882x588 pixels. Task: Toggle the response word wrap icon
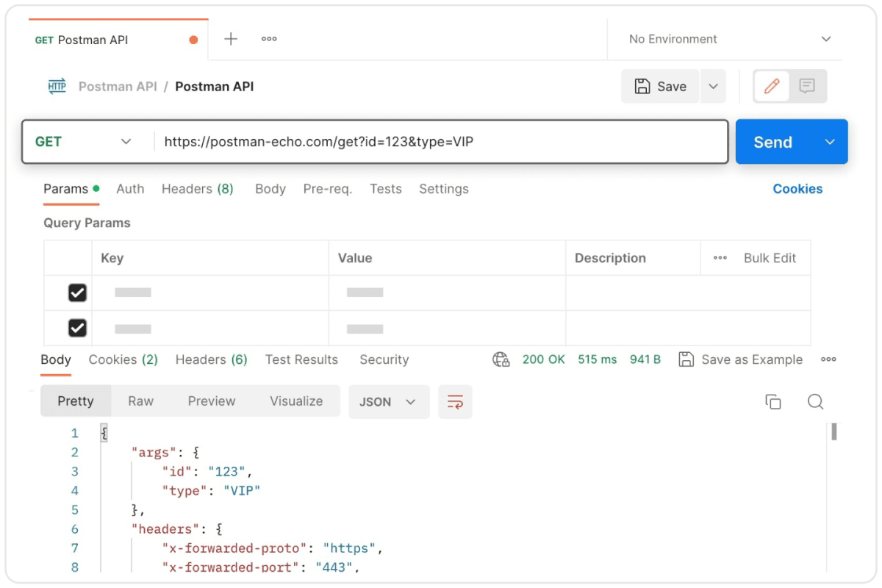pos(455,402)
